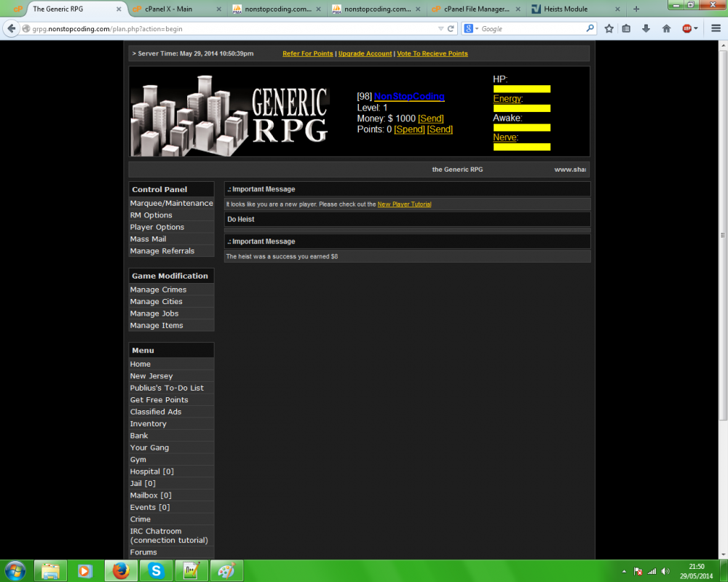The height and width of the screenshot is (582, 728).
Task: Click the Do Heist button
Action: coord(240,219)
